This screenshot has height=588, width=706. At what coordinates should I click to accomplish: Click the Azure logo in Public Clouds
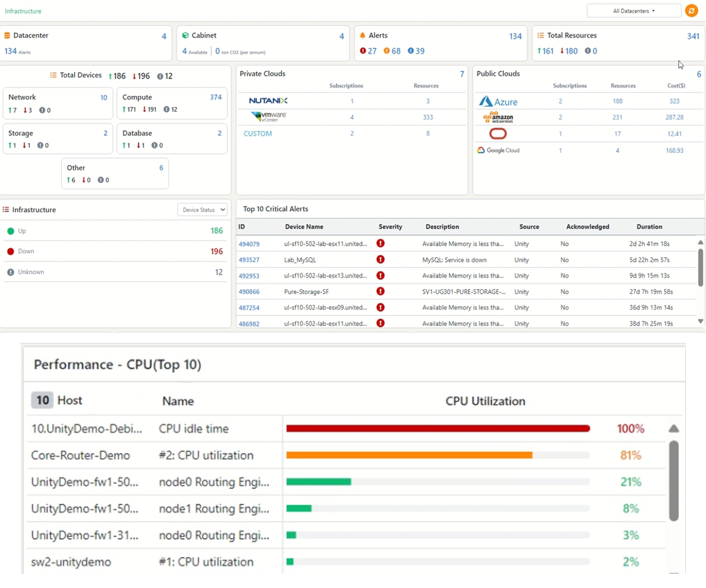click(x=498, y=102)
